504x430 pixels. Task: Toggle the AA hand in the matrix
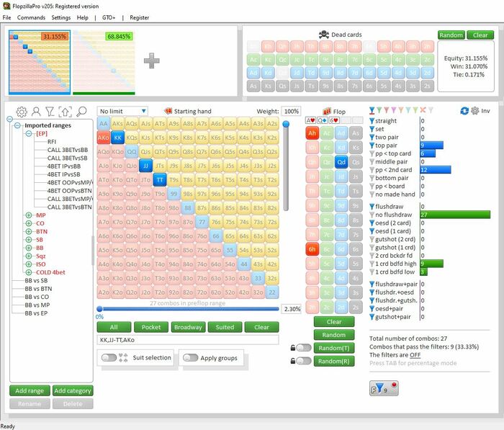pos(104,123)
